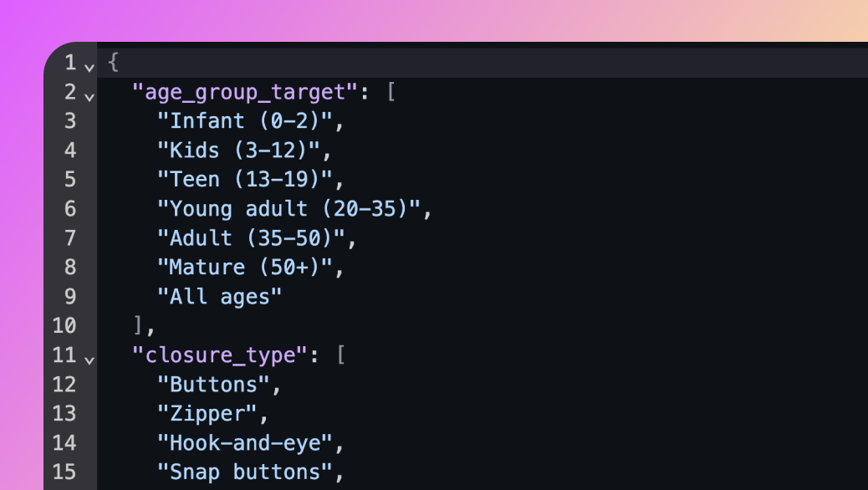This screenshot has height=490, width=868.
Task: Collapse the "age_group_target" array fold arrow
Action: (89, 94)
